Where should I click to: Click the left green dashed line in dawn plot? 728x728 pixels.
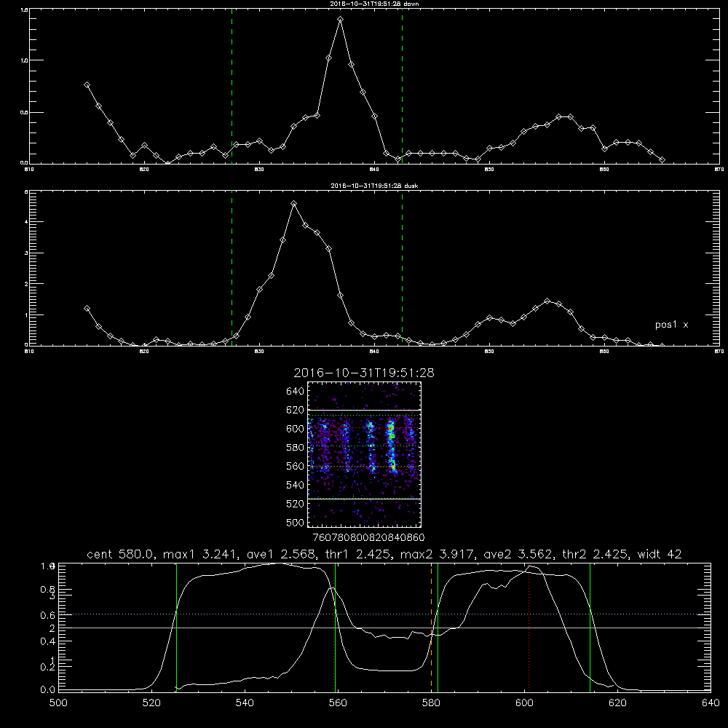click(x=232, y=87)
